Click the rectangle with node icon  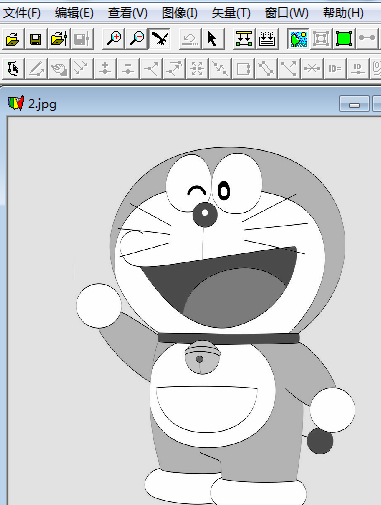tap(243, 69)
